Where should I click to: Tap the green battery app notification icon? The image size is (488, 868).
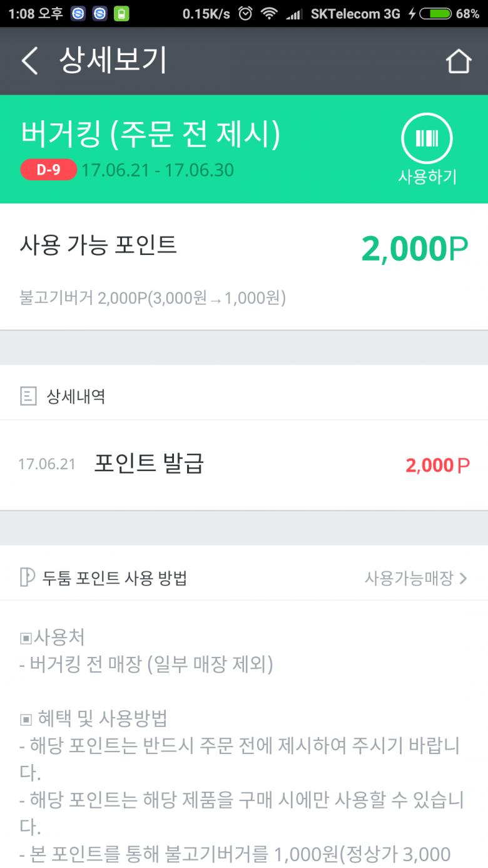pyautogui.click(x=121, y=13)
